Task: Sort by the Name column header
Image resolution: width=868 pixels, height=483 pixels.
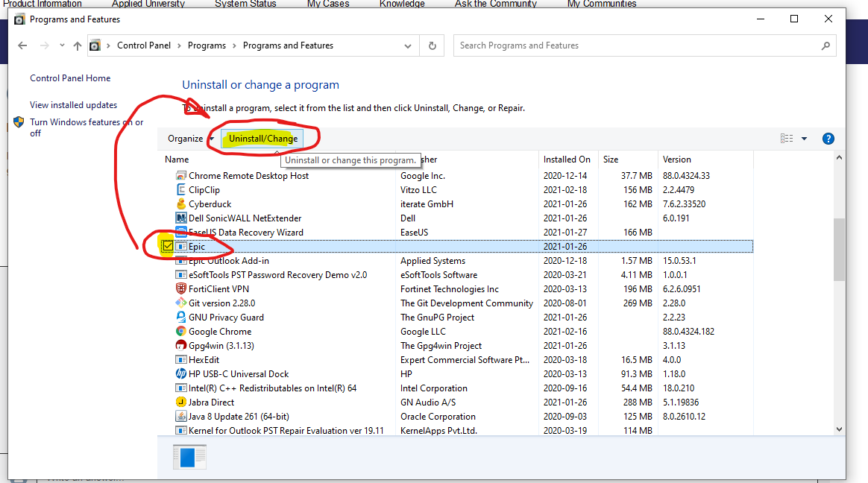Action: 177,160
